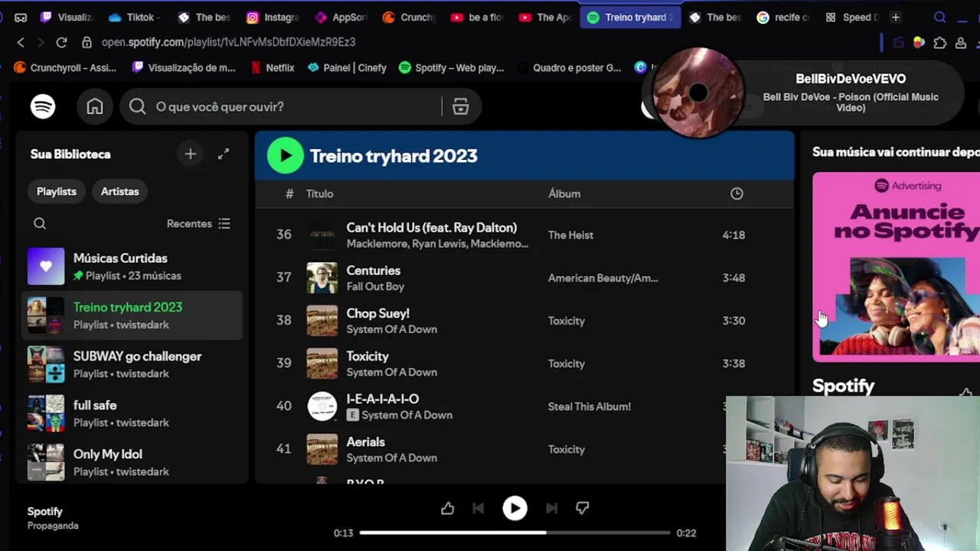Open the browser tab search icon
The width and height of the screenshot is (980, 551).
click(x=940, y=17)
